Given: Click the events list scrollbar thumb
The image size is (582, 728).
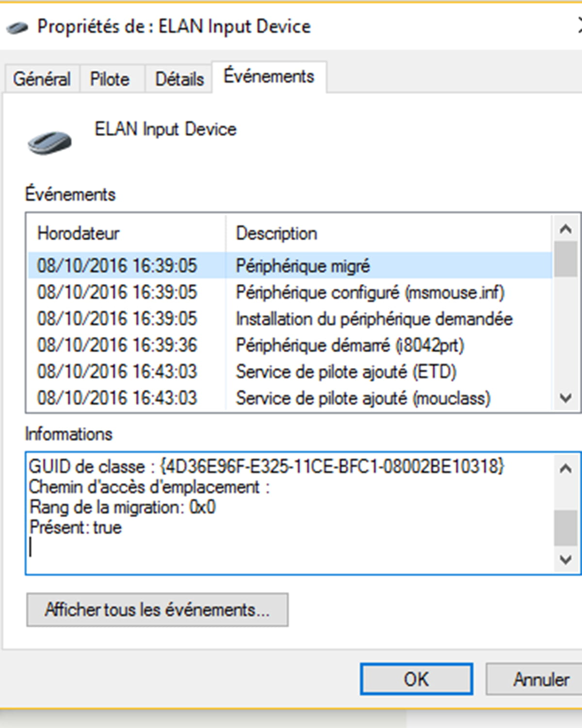Looking at the screenshot, I should pyautogui.click(x=566, y=259).
